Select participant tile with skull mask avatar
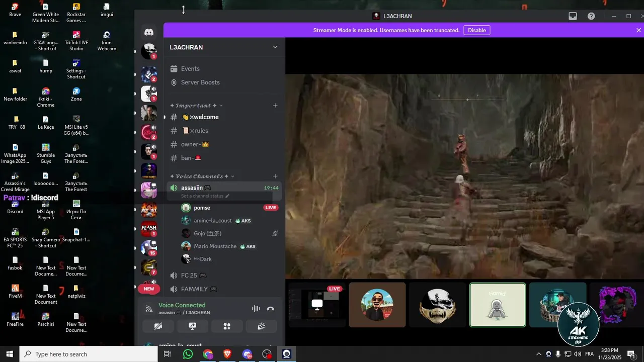Viewport: 644px width, 362px height. [437, 305]
